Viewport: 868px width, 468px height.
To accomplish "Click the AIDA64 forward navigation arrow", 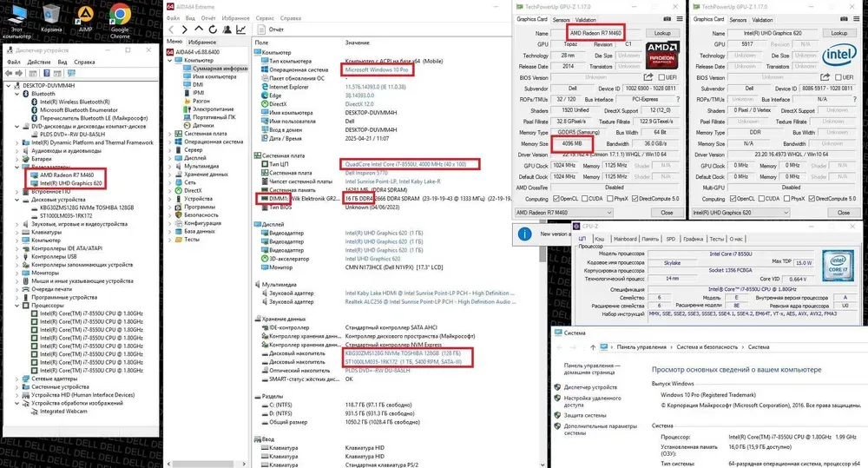I will click(x=184, y=30).
